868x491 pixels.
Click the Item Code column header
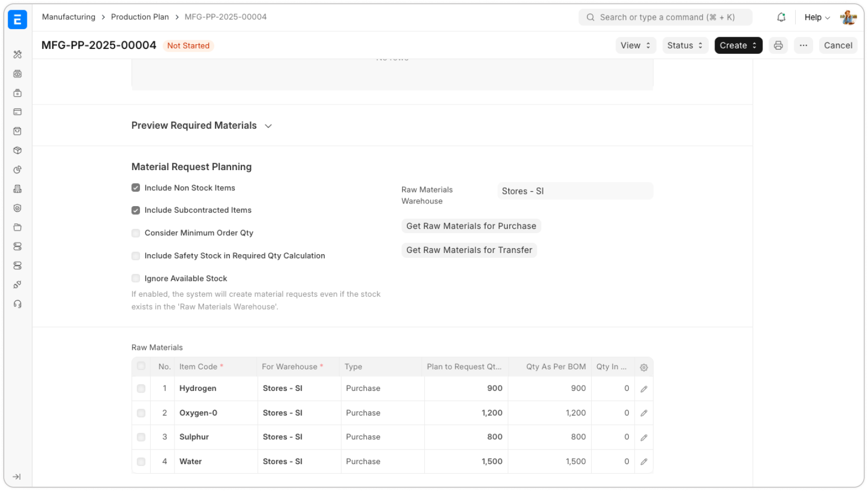216,367
